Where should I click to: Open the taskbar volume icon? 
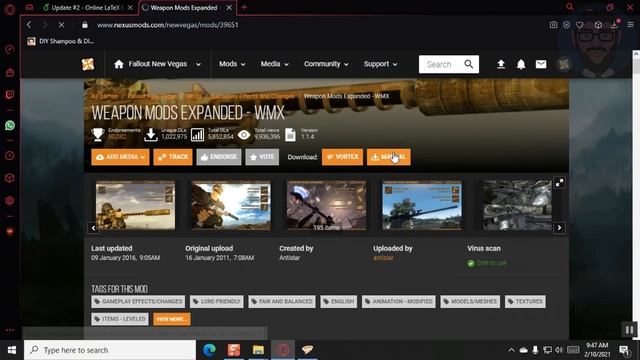[559, 350]
